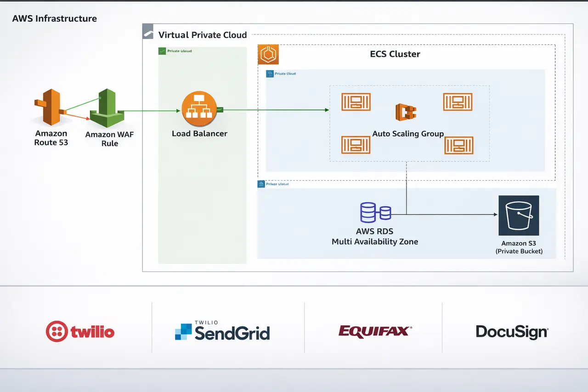Click the "Amazon S3 (Private Bucket)" label

[x=519, y=247]
